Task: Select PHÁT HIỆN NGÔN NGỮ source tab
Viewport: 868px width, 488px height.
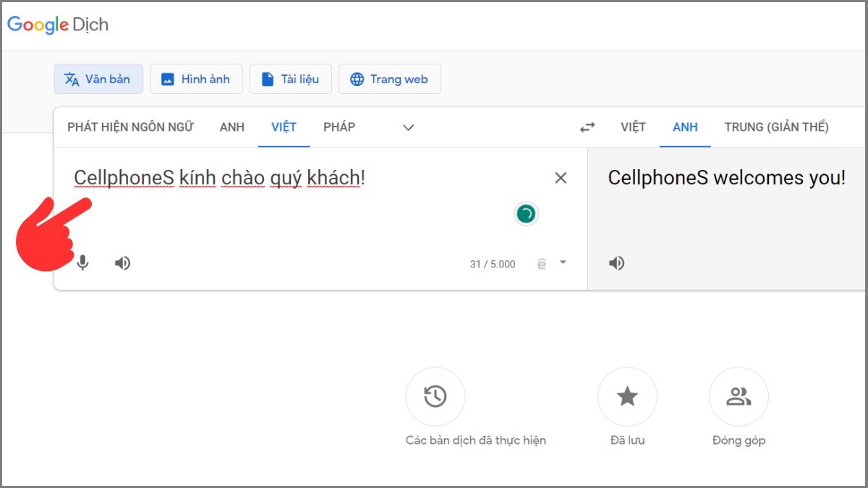Action: [x=130, y=127]
